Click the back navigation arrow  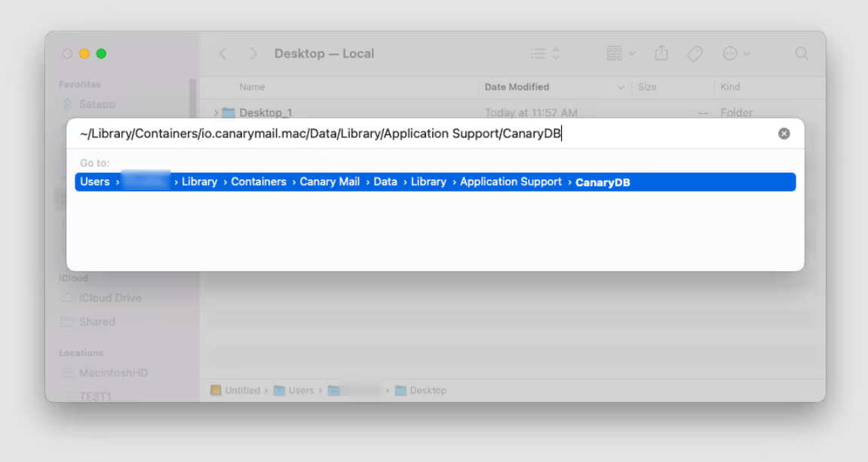[x=222, y=53]
